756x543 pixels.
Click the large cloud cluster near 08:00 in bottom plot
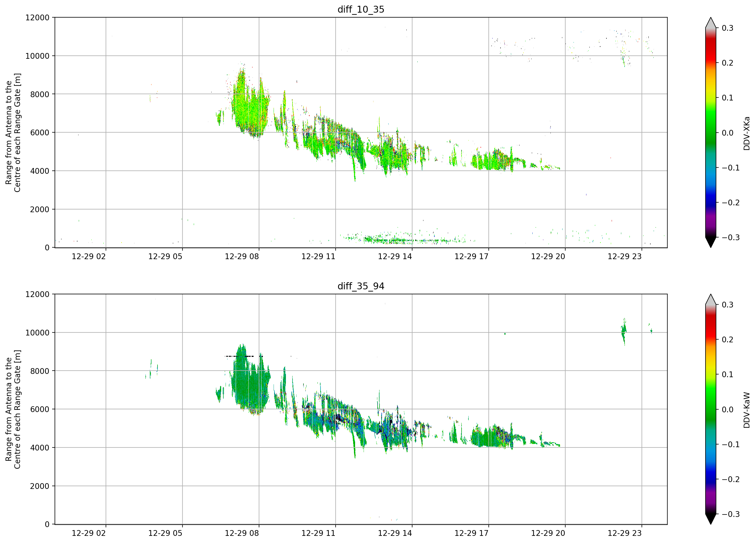[251, 380]
